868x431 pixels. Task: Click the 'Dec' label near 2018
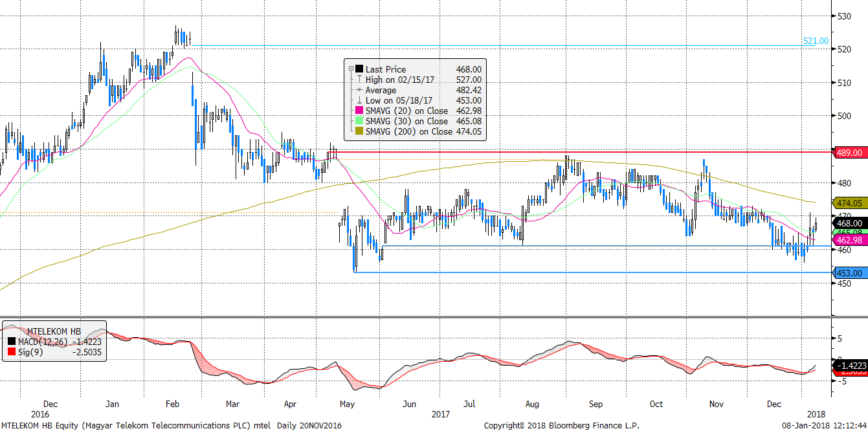(773, 404)
